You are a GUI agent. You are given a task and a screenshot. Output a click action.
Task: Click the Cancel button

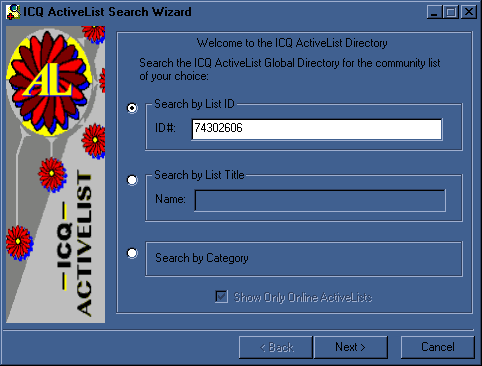point(437,347)
